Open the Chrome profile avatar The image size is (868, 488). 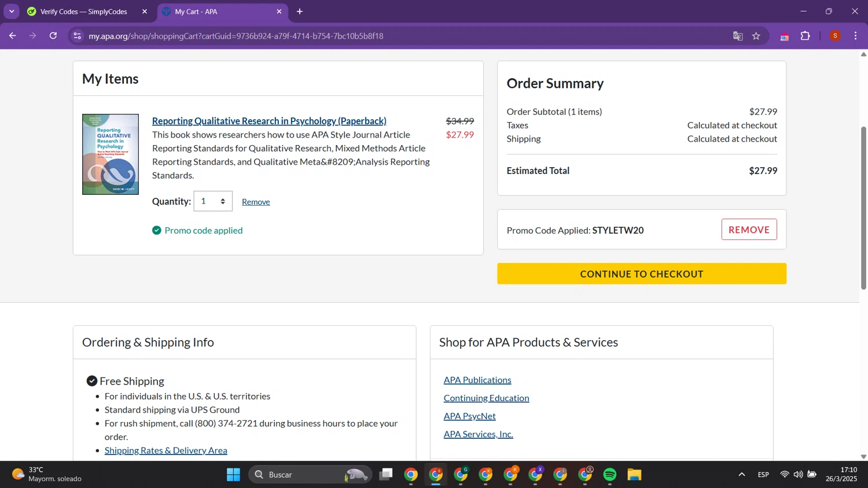[x=835, y=36]
